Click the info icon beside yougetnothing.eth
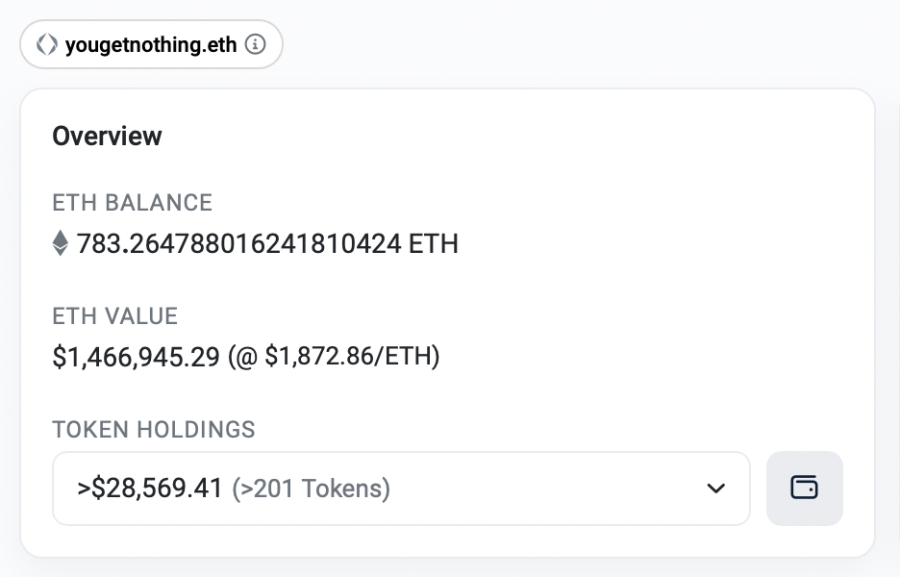 coord(255,44)
